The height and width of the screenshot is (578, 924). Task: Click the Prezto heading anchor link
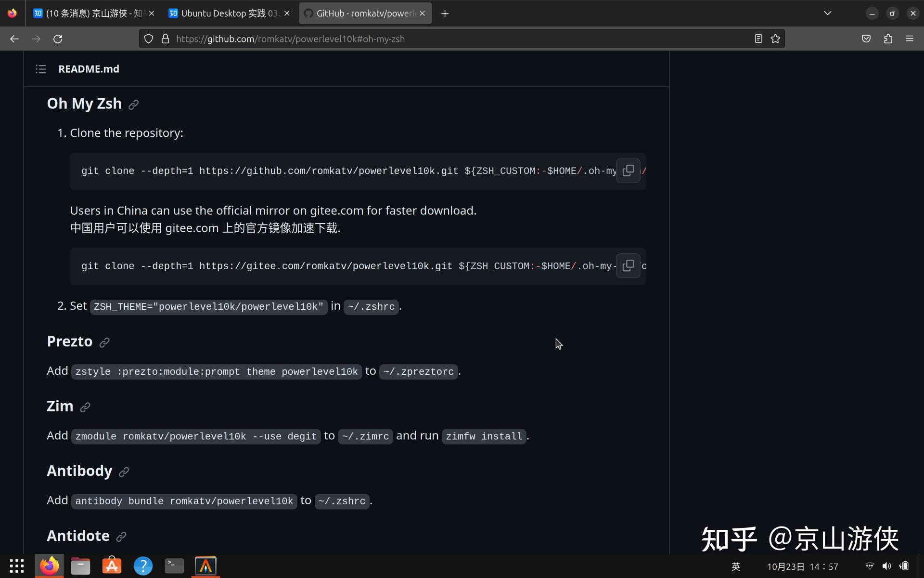pyautogui.click(x=104, y=342)
